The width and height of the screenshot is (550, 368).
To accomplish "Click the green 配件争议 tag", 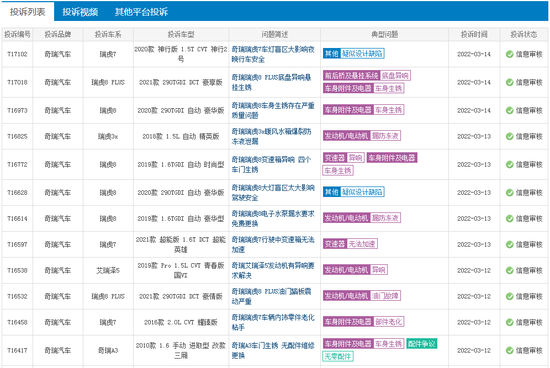I will (x=422, y=343).
